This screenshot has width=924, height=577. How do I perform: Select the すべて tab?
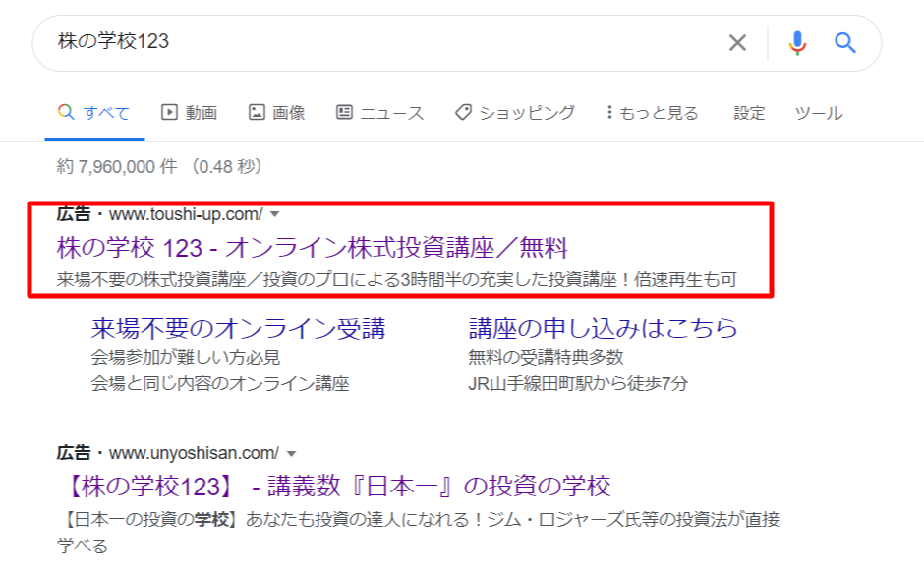[x=94, y=113]
